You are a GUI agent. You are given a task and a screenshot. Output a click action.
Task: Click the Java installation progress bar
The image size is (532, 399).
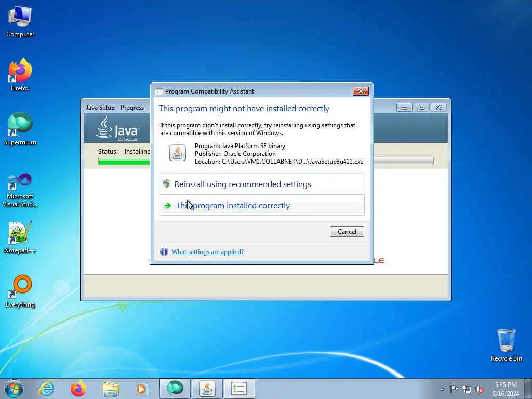coord(265,161)
